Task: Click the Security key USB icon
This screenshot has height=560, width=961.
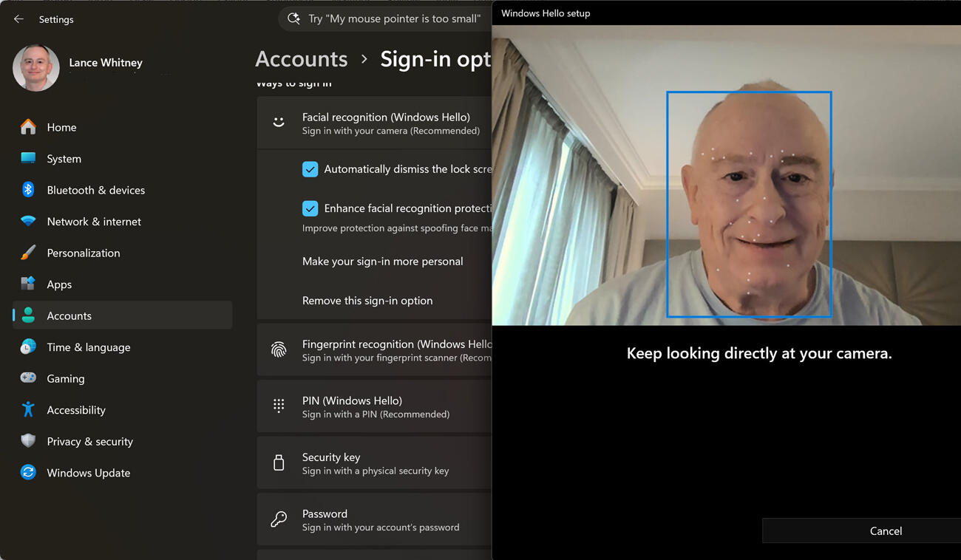Action: 279,462
